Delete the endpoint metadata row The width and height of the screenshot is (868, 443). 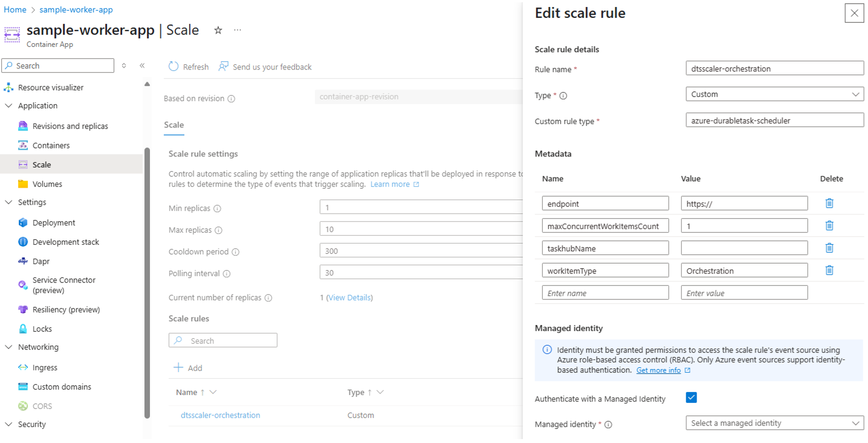829,203
